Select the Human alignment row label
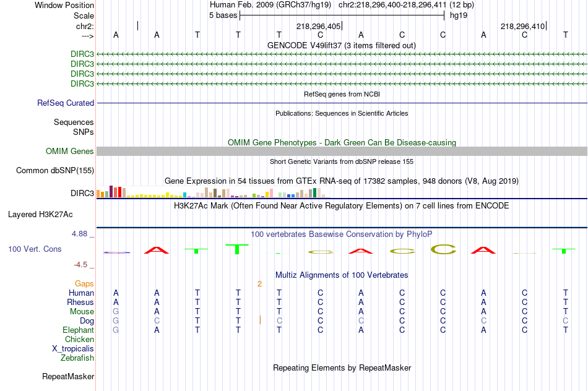Image resolution: width=588 pixels, height=391 pixels. click(x=81, y=293)
